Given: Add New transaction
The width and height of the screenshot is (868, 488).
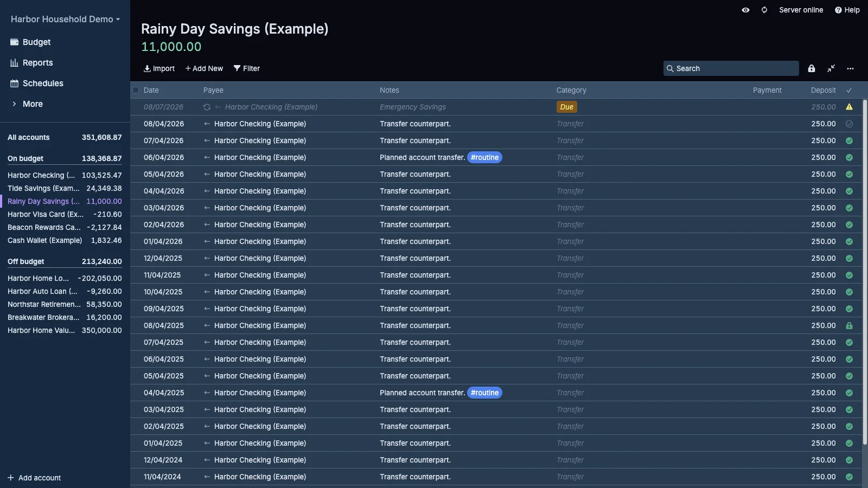Looking at the screenshot, I should [204, 68].
